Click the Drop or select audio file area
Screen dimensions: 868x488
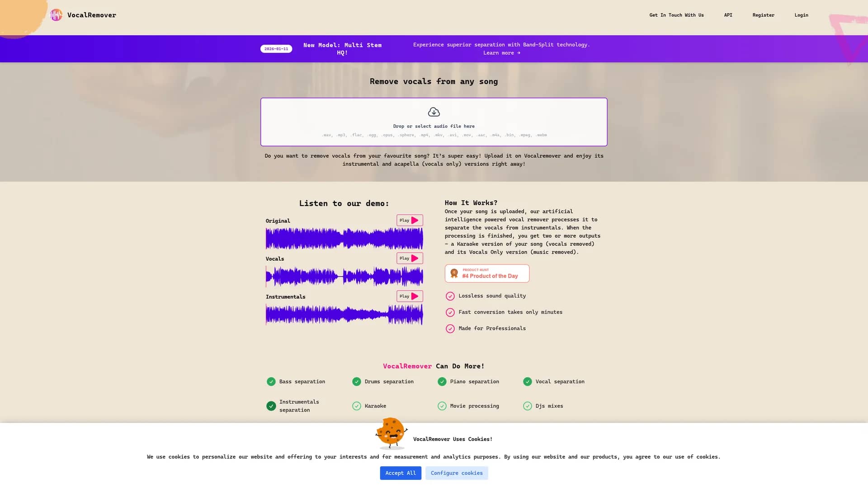434,122
